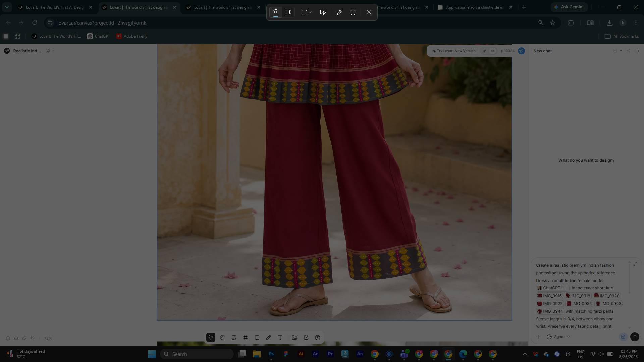The image size is (644, 362).
Task: Open the new chat history dropdown arrow
Action: point(621,51)
